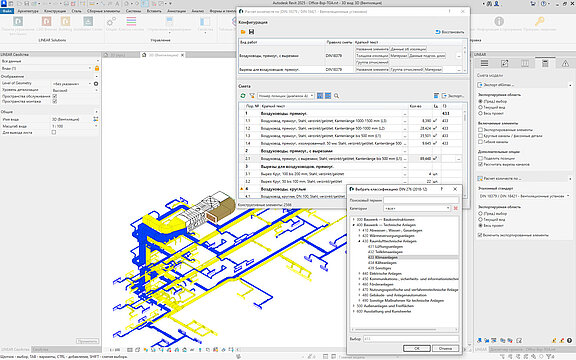Click OK in the classification dialog
Image resolution: width=576 pixels, height=360 pixels.
(x=417, y=348)
